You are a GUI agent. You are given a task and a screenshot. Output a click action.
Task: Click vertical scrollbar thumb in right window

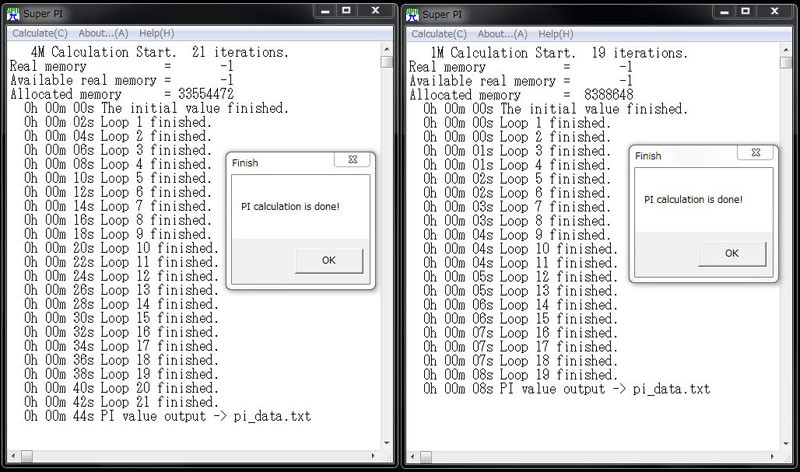tap(786, 62)
